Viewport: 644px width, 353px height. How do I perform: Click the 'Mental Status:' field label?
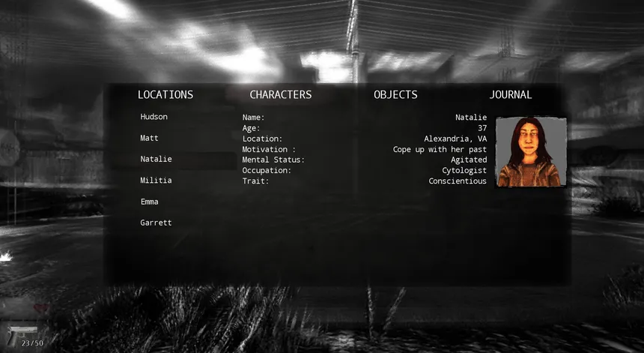[273, 160]
